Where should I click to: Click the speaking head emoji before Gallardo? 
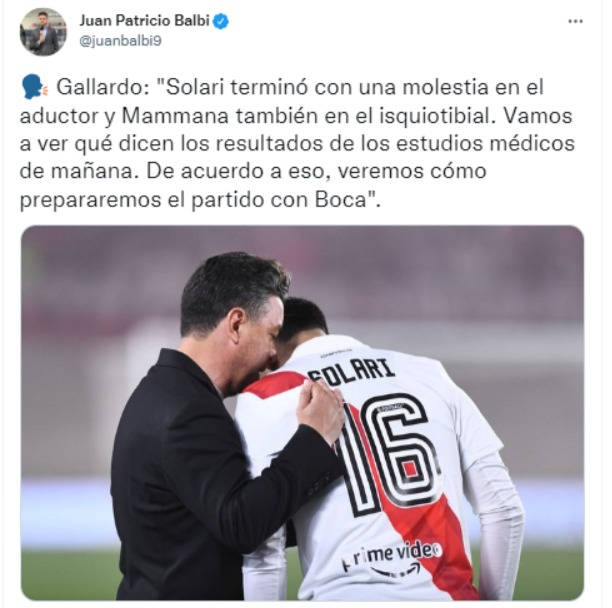tap(33, 87)
